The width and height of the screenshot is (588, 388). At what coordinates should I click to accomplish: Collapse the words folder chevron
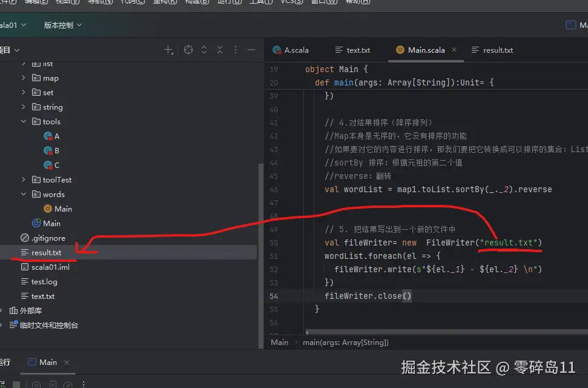[23, 194]
